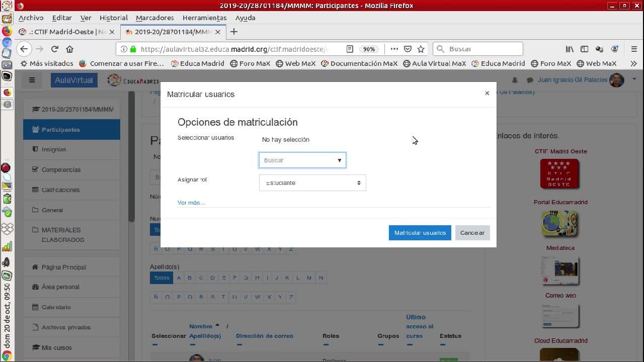
Task: Go to the Firefox home page
Action: tap(69, 49)
